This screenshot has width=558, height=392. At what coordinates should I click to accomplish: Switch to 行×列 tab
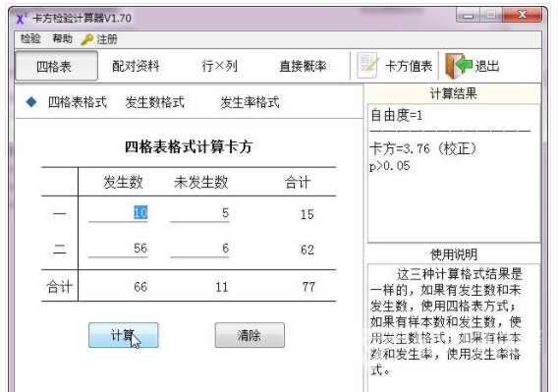219,66
